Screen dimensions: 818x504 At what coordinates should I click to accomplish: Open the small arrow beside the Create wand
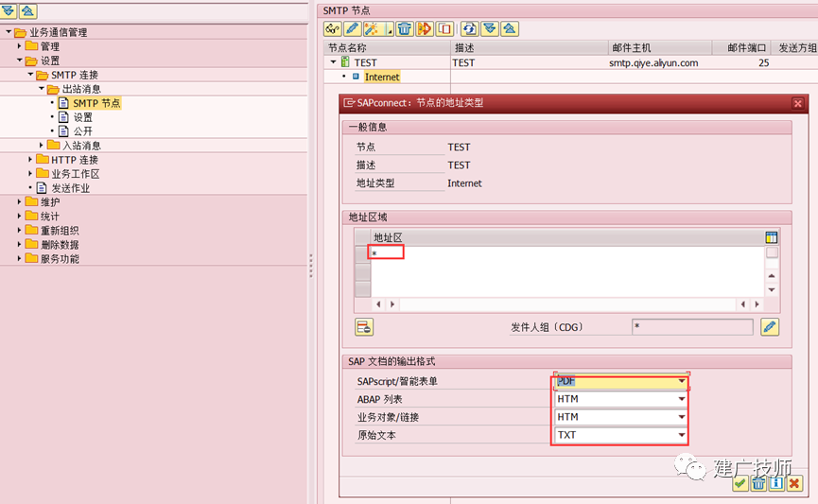(389, 30)
